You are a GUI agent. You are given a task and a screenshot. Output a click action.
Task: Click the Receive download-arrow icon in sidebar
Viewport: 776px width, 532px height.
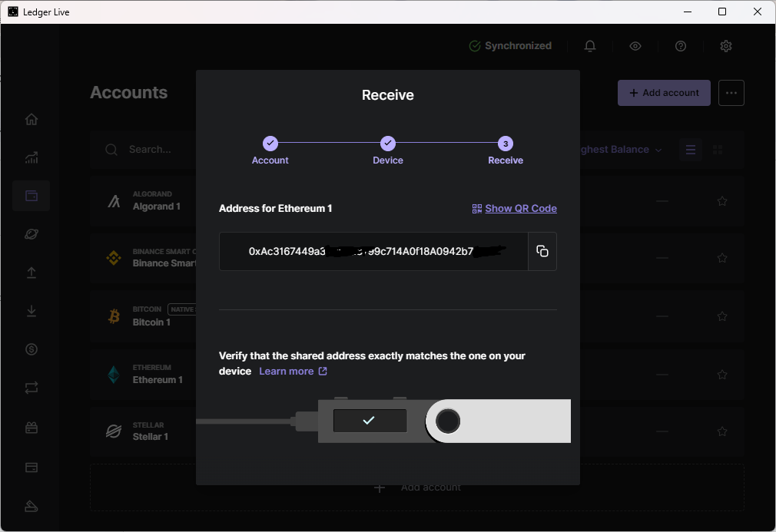point(32,310)
